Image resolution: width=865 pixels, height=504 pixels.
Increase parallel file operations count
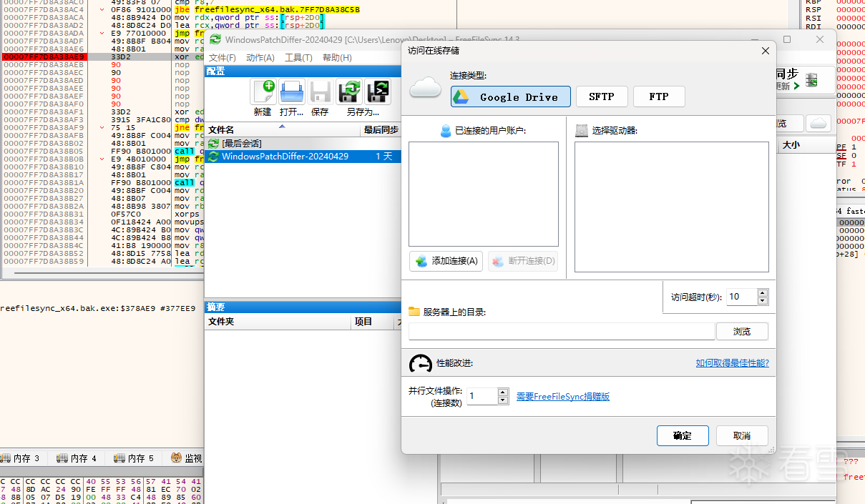(503, 392)
